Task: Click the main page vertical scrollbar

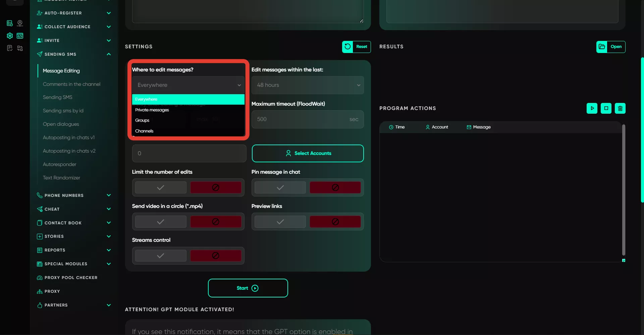Action: click(x=642, y=130)
